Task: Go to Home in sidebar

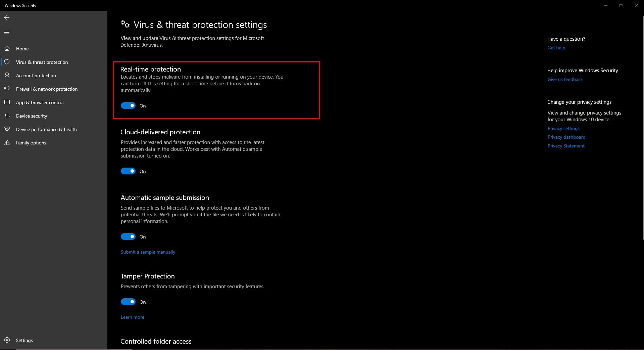Action: 54,49
